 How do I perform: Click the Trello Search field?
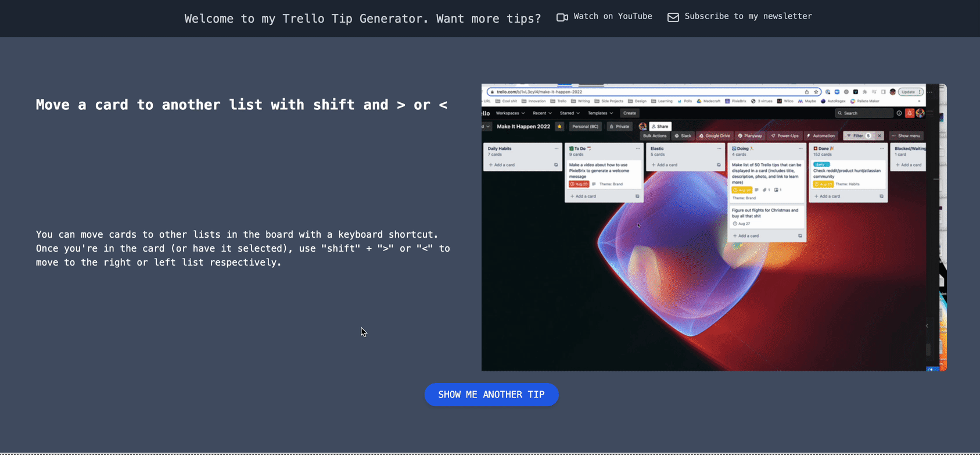coord(864,113)
